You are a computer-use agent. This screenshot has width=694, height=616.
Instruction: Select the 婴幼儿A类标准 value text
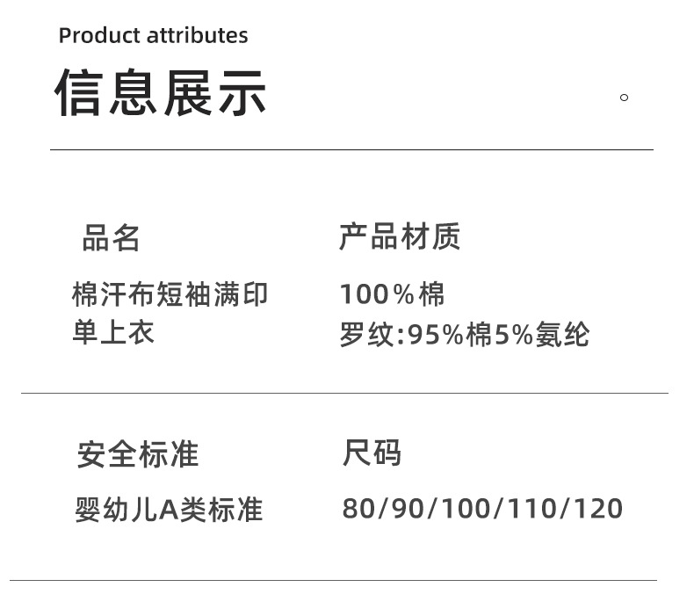(169, 510)
